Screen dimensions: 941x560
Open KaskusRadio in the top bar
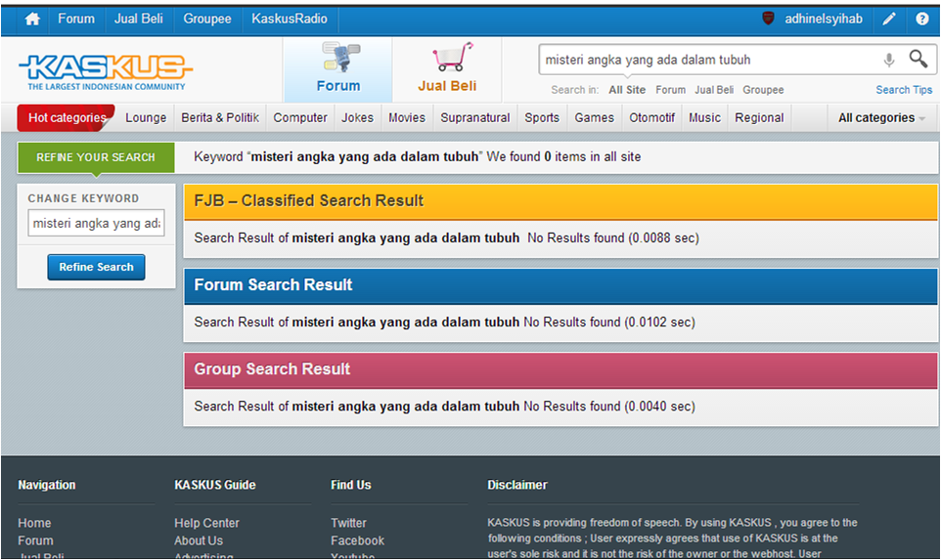coord(290,19)
